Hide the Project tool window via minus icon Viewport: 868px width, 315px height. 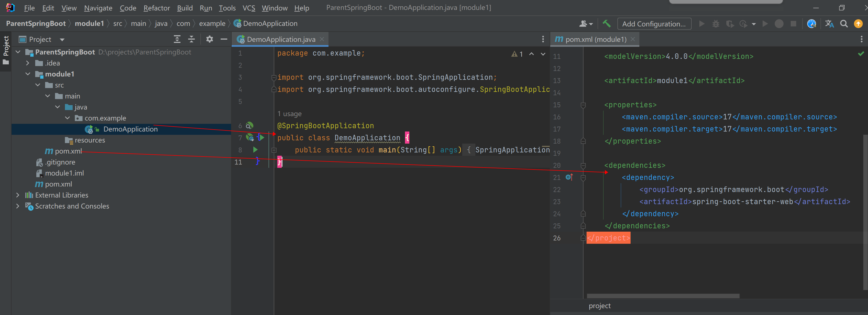[224, 39]
